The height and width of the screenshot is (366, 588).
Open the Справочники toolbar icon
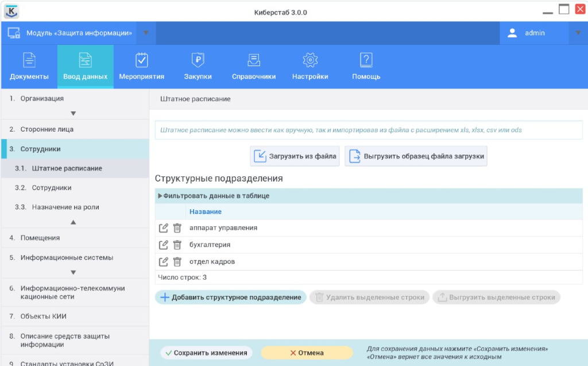(x=254, y=60)
